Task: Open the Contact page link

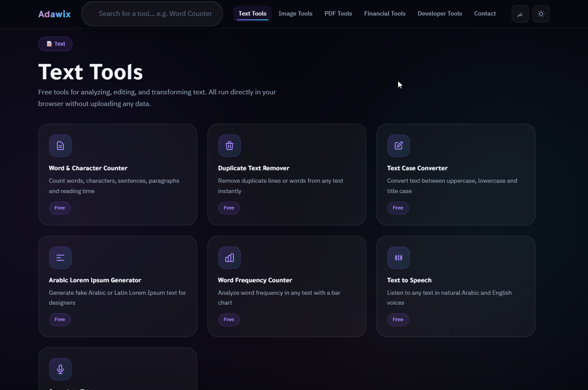Action: (485, 13)
